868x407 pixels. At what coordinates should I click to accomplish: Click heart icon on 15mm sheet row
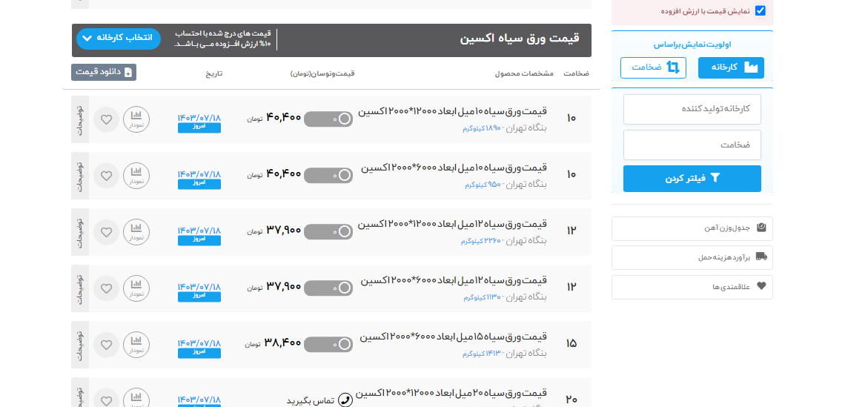point(106,345)
